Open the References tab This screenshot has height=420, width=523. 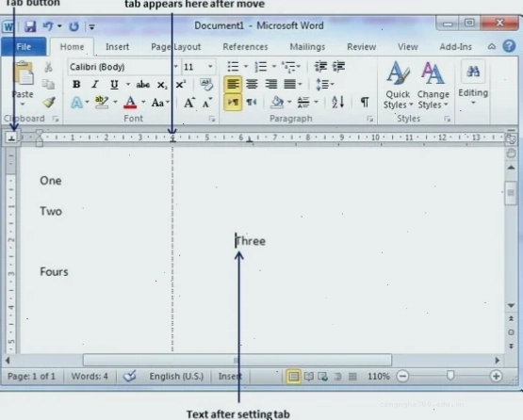coord(245,47)
